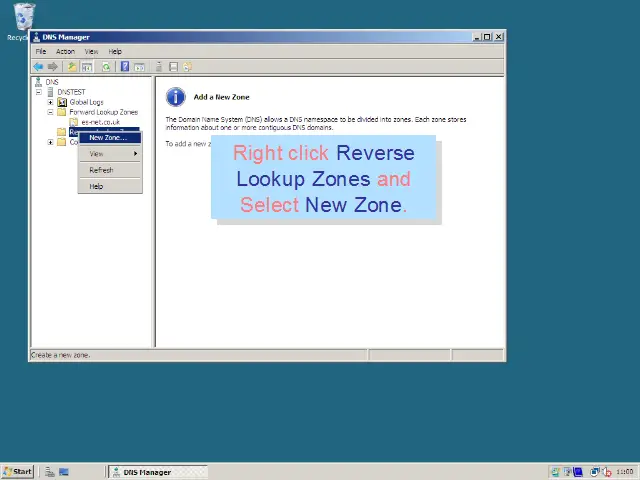This screenshot has width=640, height=480.
Task: Collapse the Forward Lookup Zones node
Action: 50,112
